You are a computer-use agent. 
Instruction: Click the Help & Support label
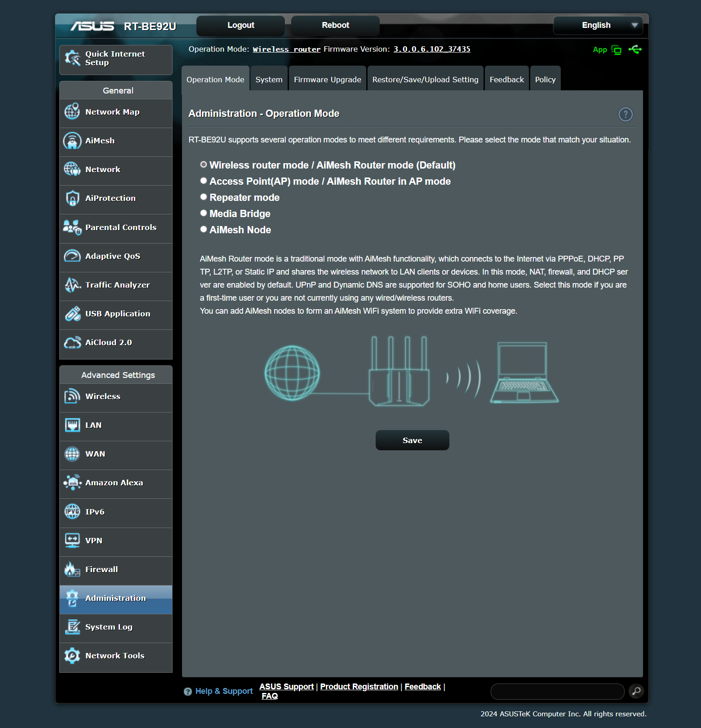(x=224, y=691)
